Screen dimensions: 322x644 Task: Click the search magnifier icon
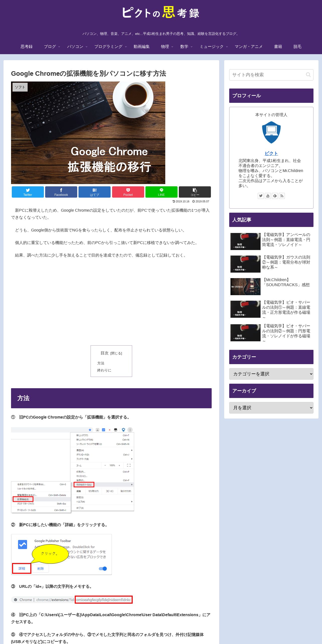(x=308, y=75)
